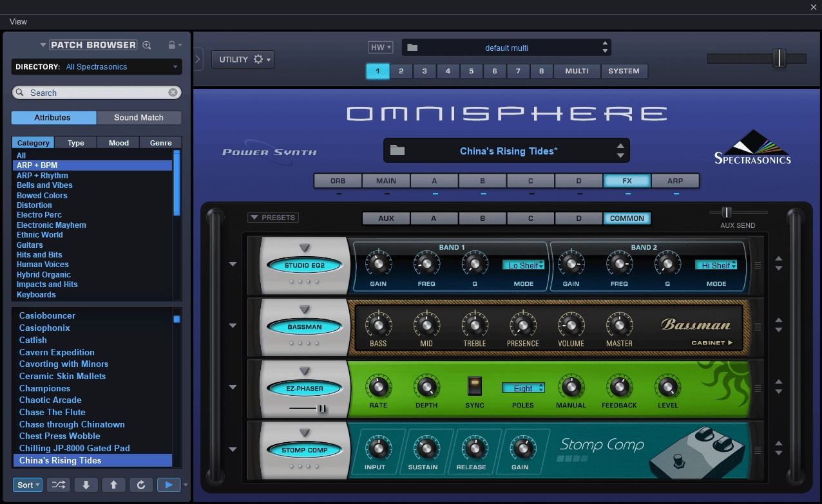Viewport: 822px width, 504px height.
Task: Open the multi folder icon next to default multi
Action: tap(412, 48)
